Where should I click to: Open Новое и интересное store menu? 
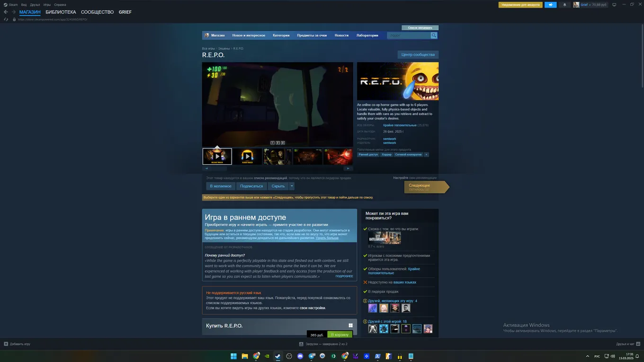pyautogui.click(x=249, y=35)
